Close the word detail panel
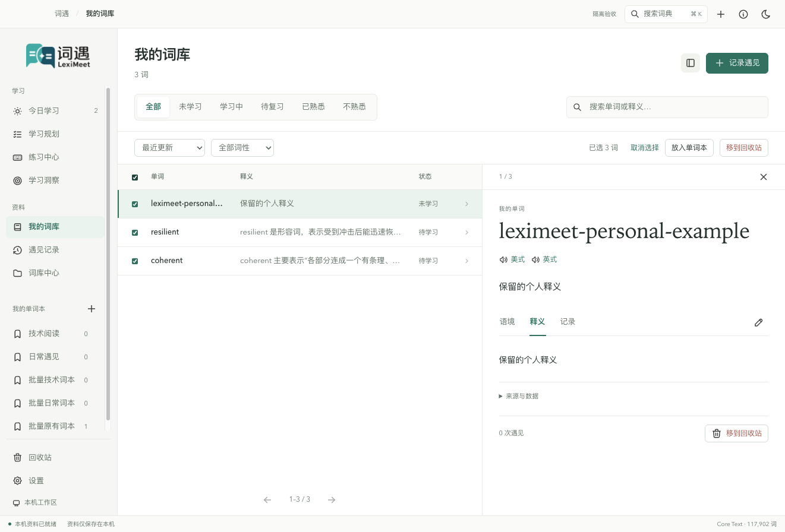This screenshot has height=532, width=785. [764, 177]
